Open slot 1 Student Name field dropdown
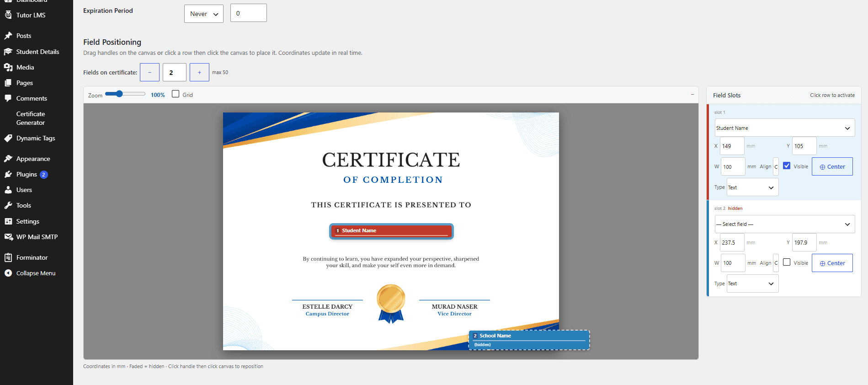This screenshot has width=868, height=385. click(785, 128)
